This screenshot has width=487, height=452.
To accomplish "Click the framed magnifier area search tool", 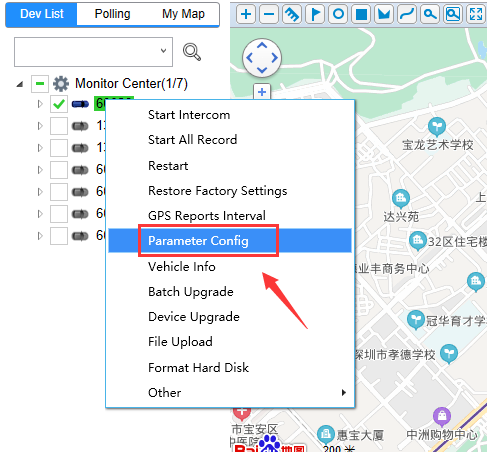I will coord(453,14).
